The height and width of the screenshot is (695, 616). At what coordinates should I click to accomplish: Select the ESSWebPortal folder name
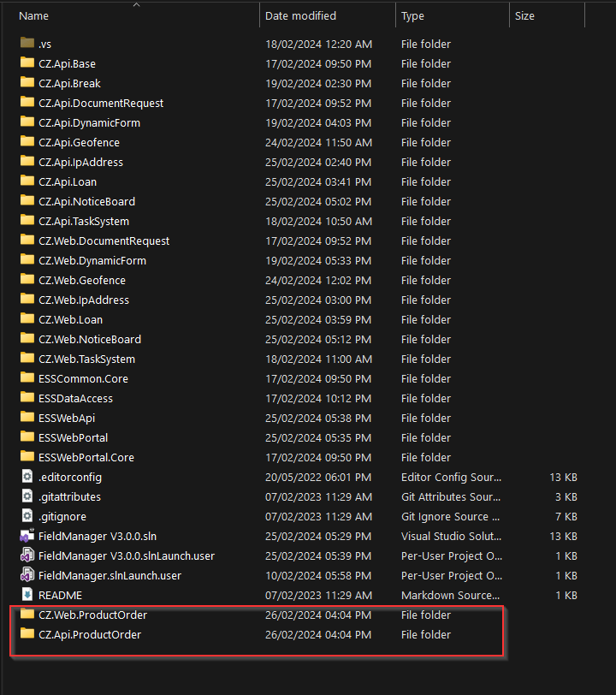(73, 438)
